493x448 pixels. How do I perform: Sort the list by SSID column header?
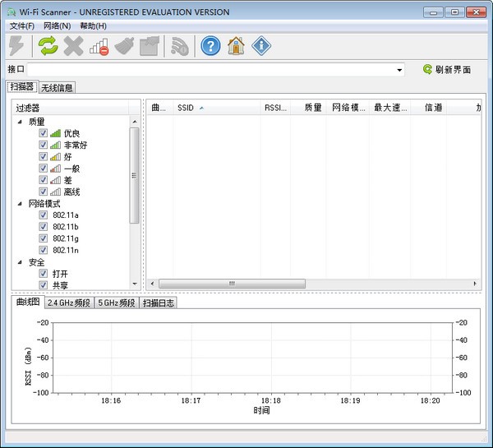point(186,108)
